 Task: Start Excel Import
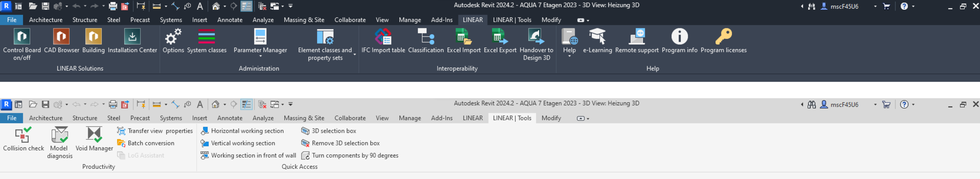(464, 41)
